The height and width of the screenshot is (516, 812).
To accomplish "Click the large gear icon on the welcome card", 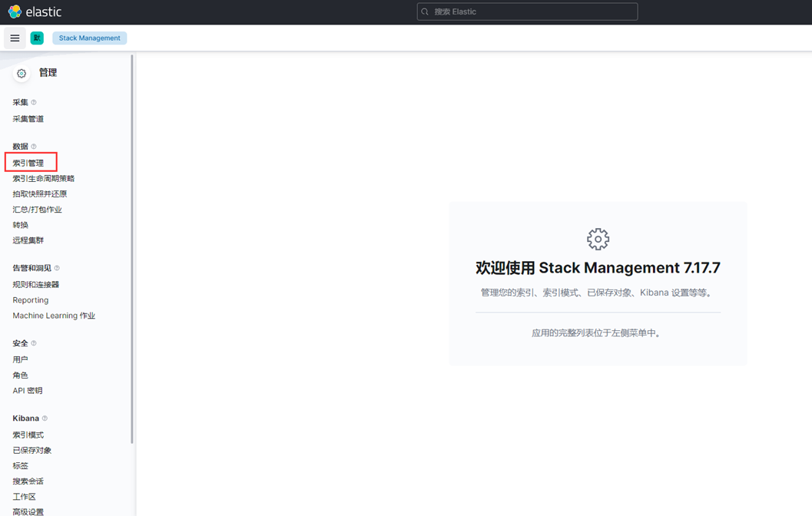I will coord(598,239).
